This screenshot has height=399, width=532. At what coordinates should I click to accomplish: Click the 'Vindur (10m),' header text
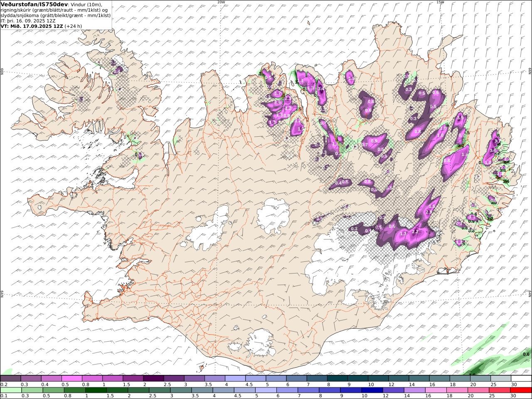click(x=86, y=4)
